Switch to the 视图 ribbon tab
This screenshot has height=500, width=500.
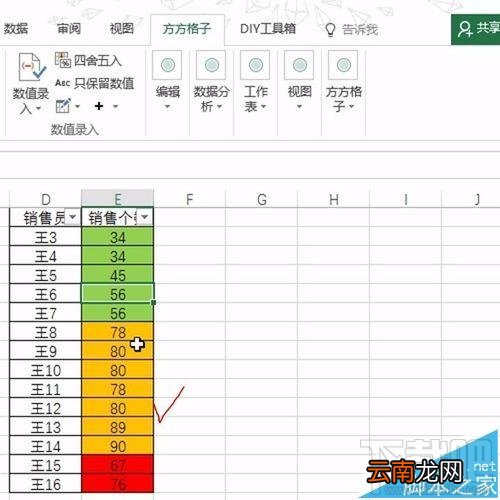click(x=122, y=29)
